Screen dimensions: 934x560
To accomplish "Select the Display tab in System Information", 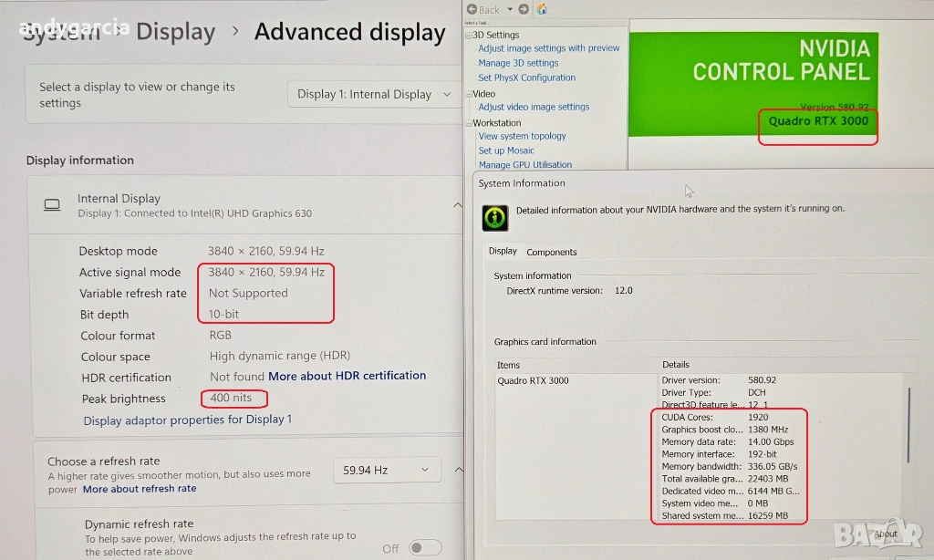I will coord(503,252).
